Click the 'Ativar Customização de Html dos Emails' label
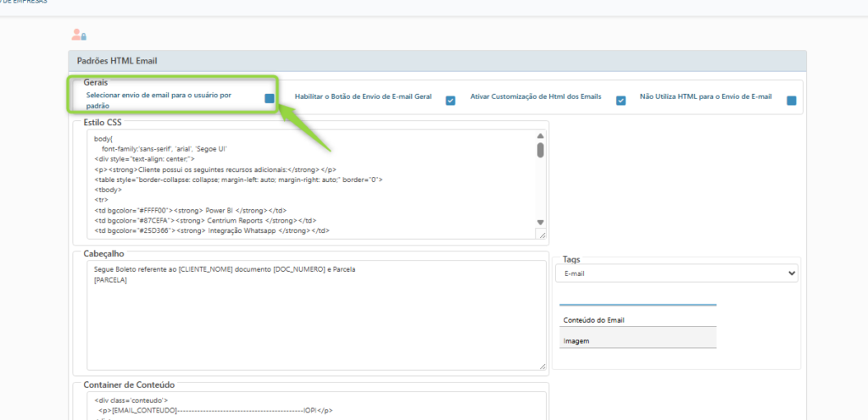 tap(536, 97)
